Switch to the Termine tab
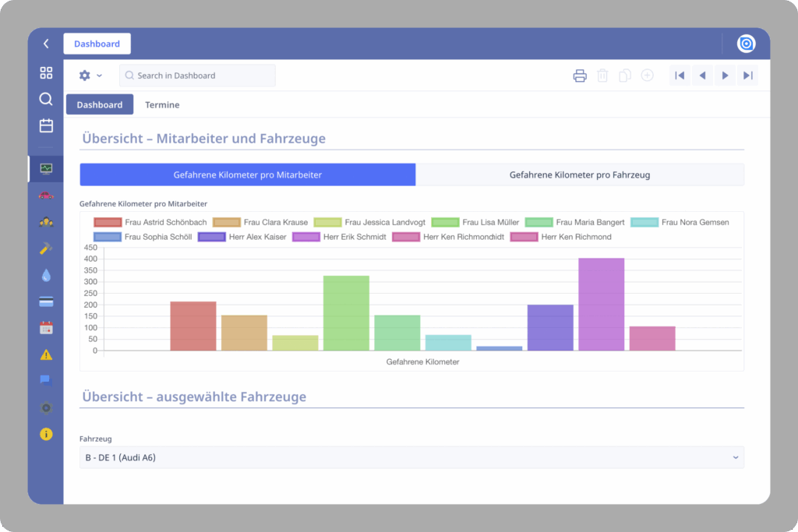The height and width of the screenshot is (532, 798). click(162, 104)
